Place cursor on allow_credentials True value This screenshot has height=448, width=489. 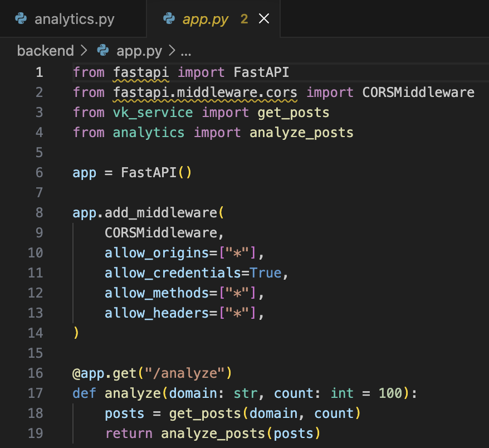click(265, 273)
